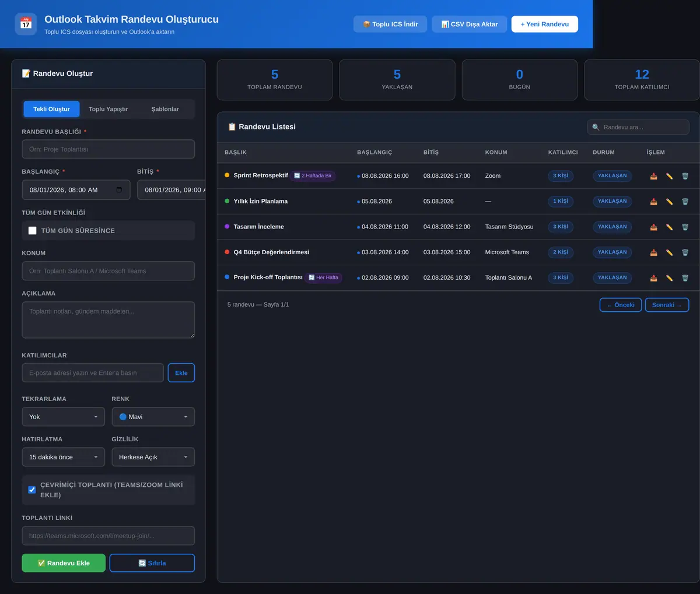Delete the Tasarım İnceleme appointment

(x=685, y=227)
